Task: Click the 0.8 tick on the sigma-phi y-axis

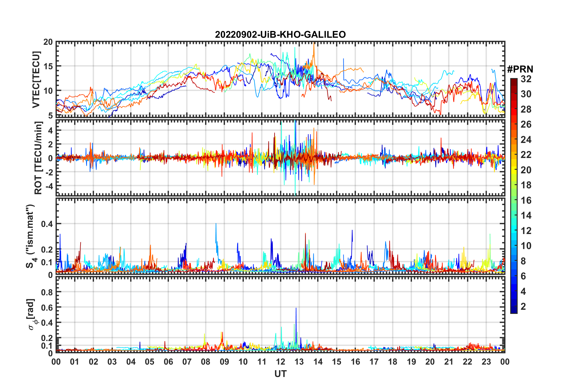Action: (x=47, y=292)
